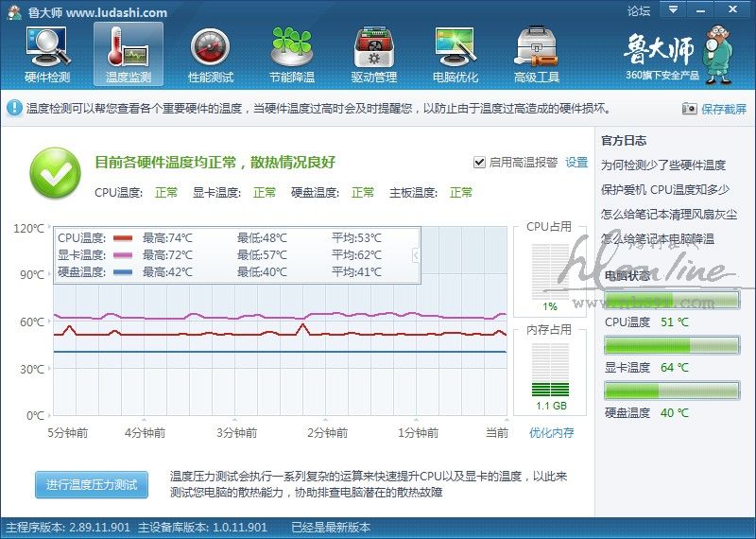Viewport: 756px width, 539px height.
Task: Click the CPU温度 green progress bar
Action: pos(672,301)
